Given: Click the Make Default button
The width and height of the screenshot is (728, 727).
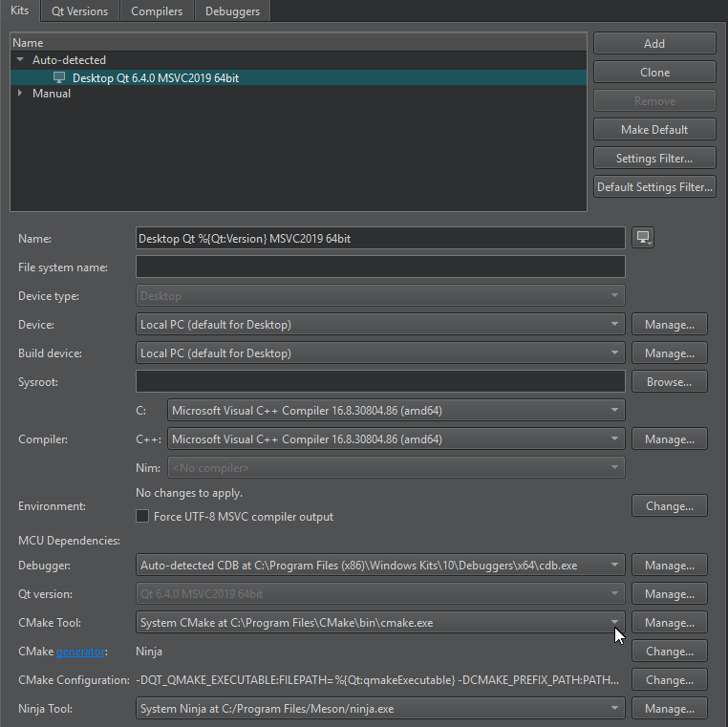Looking at the screenshot, I should pos(654,129).
